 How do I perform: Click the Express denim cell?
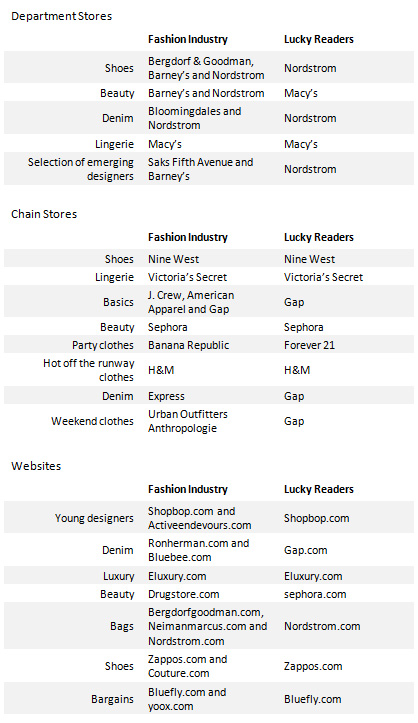(166, 396)
